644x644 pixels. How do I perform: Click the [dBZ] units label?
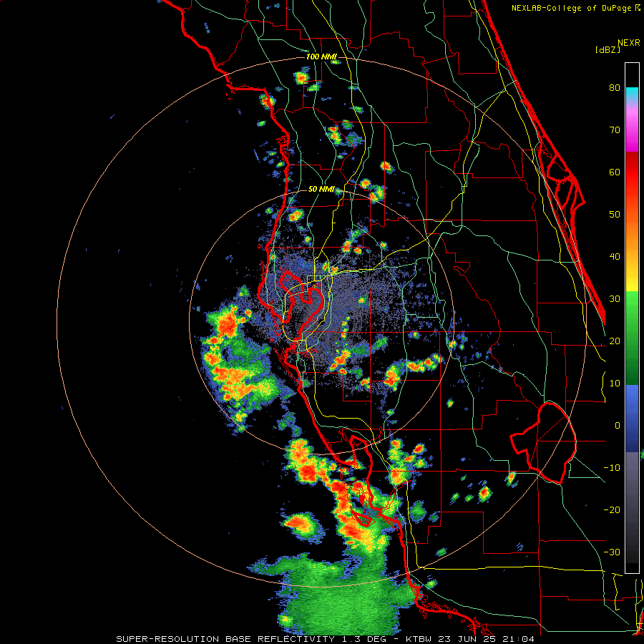click(608, 49)
